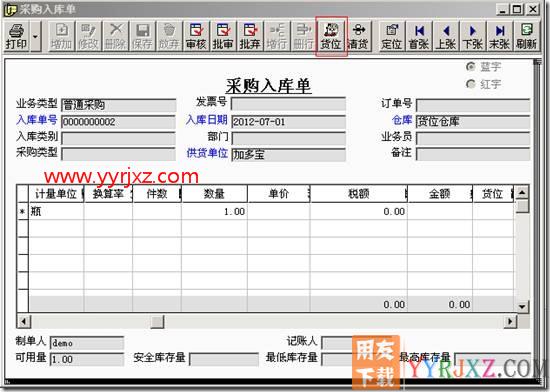Viewport: 550px width, 392px height.
Task: Go to last document with 末张
Action: (x=499, y=36)
